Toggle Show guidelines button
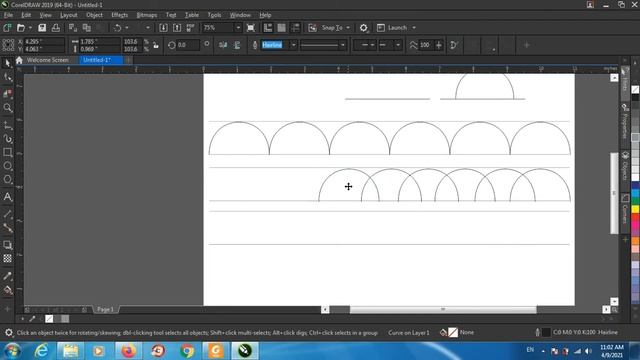This screenshot has height=360, width=640. point(295,28)
